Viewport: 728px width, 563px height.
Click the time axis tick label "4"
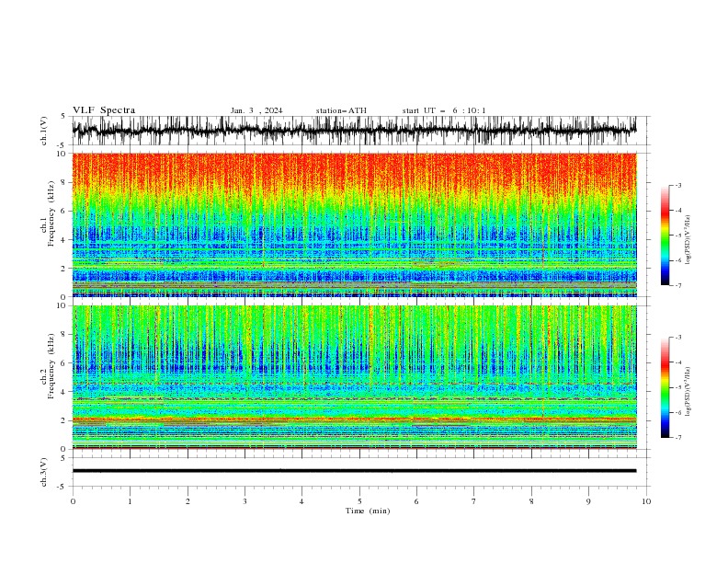301,501
